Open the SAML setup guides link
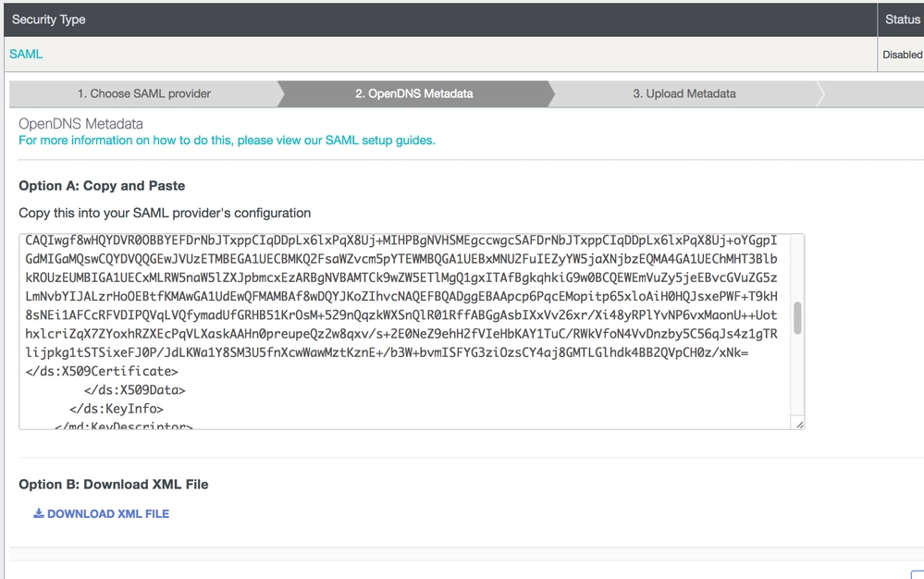 [227, 141]
